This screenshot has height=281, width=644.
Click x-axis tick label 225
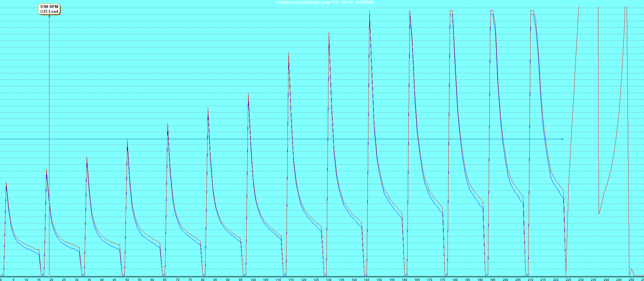click(568, 280)
